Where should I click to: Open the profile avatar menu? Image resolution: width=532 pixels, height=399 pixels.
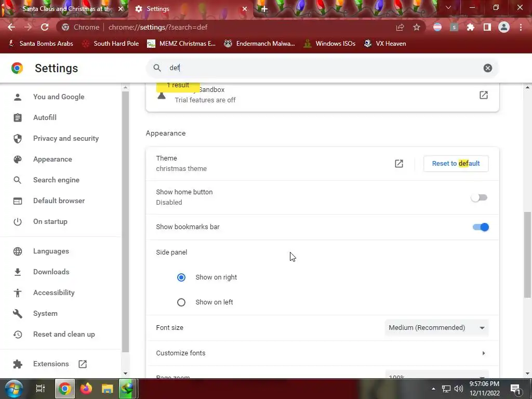(x=504, y=27)
